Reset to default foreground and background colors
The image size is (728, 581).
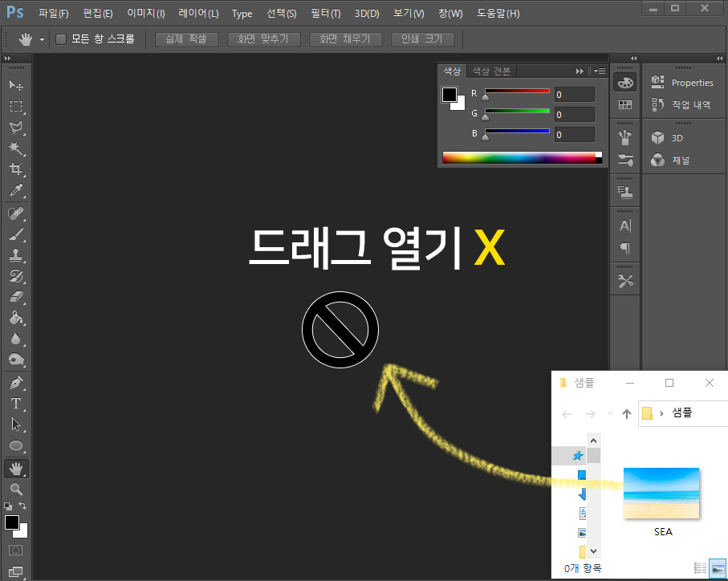8,506
